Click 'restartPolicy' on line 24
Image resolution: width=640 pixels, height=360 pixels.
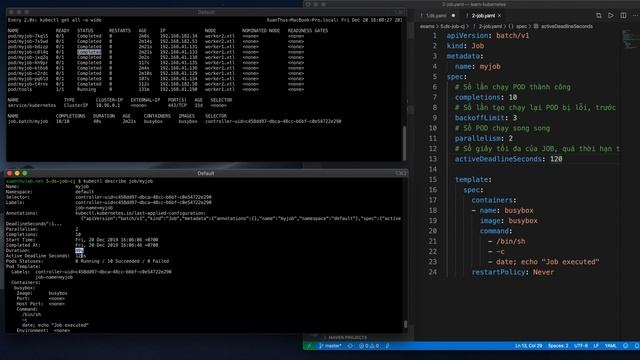coord(498,272)
